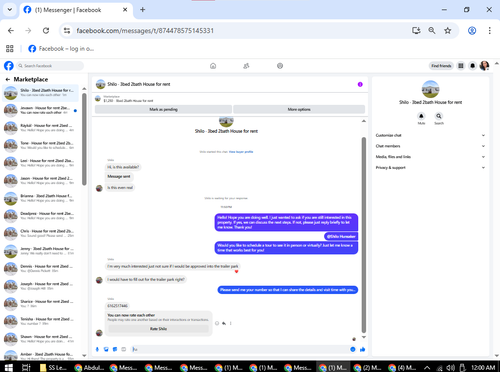View site information icon in address bar

(67, 31)
